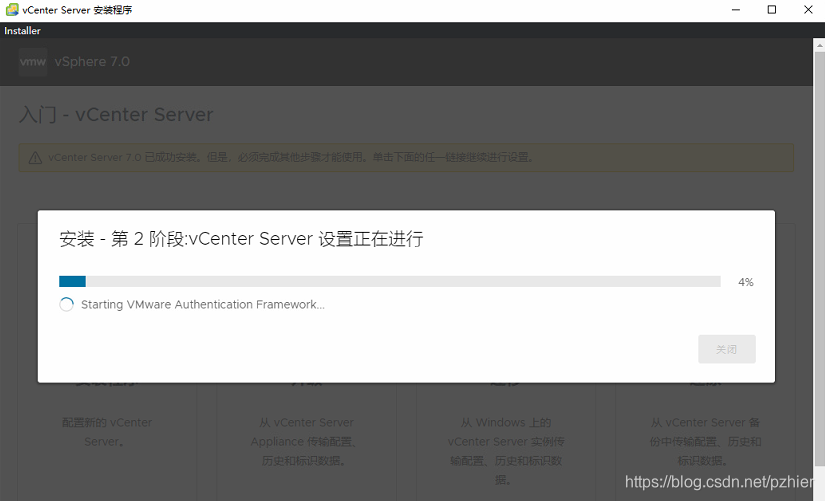Screen dimensions: 825x501
Task: Click the vCenter Server app icon in title bar
Action: (x=12, y=9)
